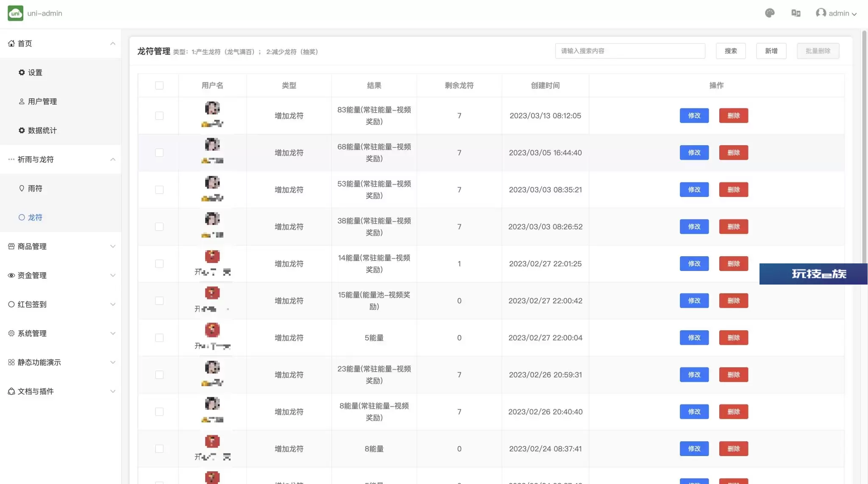Viewport: 868px width, 484px height.
Task: Open the 龙符 menu item
Action: coord(35,217)
